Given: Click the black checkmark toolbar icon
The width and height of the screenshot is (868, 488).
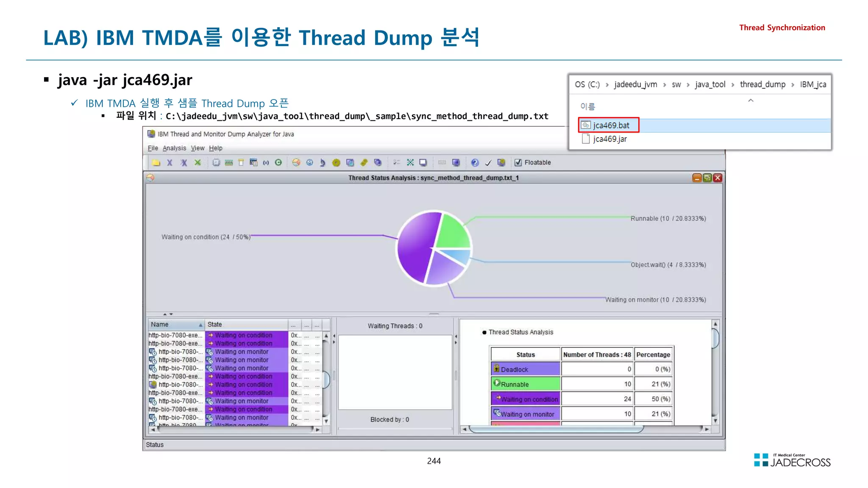Looking at the screenshot, I should 488,163.
